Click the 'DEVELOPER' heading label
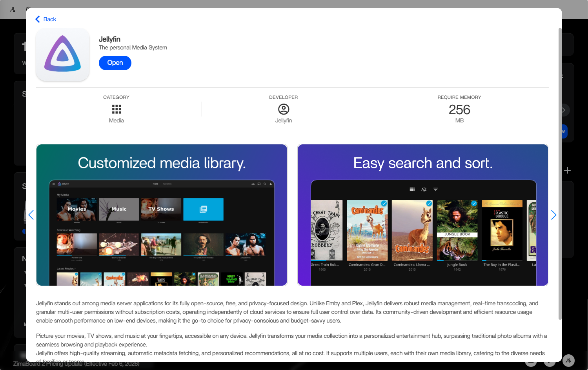Image resolution: width=588 pixels, height=370 pixels. point(284,97)
